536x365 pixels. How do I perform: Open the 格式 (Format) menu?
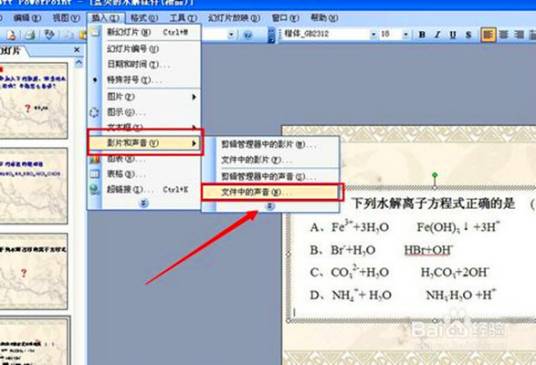tap(144, 18)
